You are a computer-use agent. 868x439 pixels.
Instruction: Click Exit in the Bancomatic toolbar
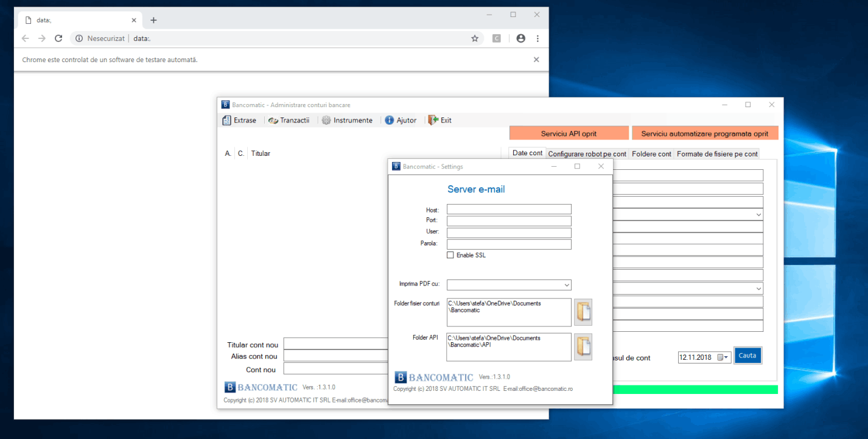[x=439, y=121]
